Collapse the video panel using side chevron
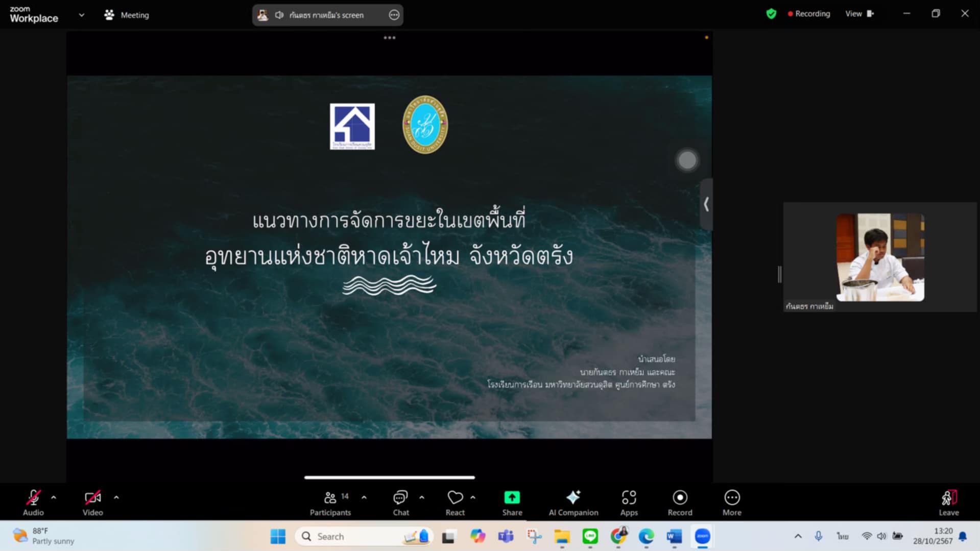Viewport: 980px width, 551px height. click(x=707, y=204)
